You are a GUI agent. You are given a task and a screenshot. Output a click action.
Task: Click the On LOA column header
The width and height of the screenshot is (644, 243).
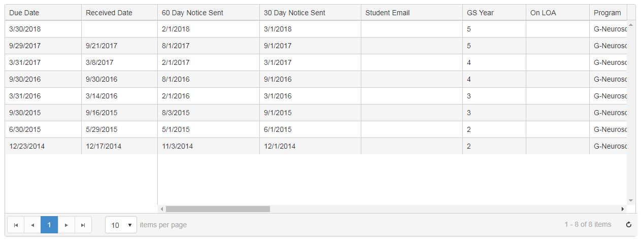[x=543, y=13]
